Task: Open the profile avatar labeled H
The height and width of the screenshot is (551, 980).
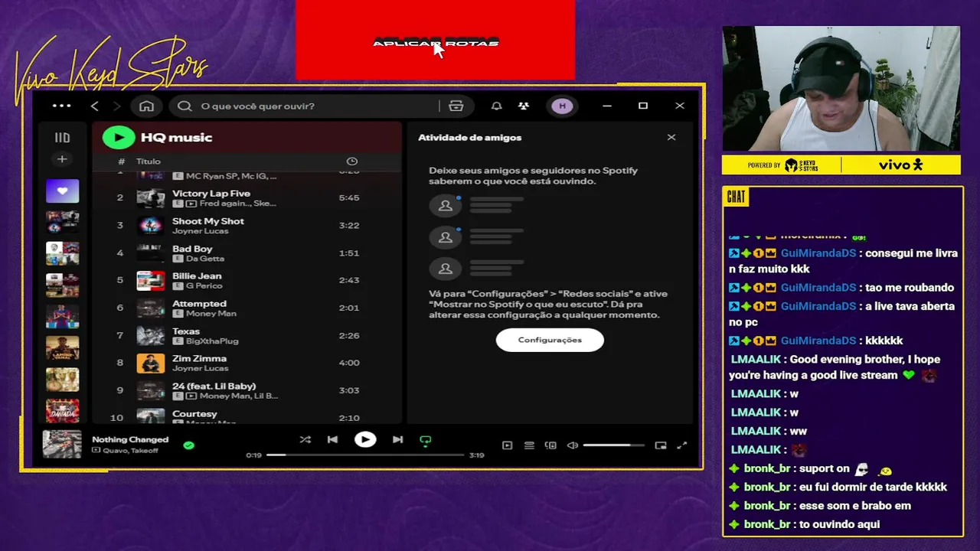Action: [x=563, y=106]
